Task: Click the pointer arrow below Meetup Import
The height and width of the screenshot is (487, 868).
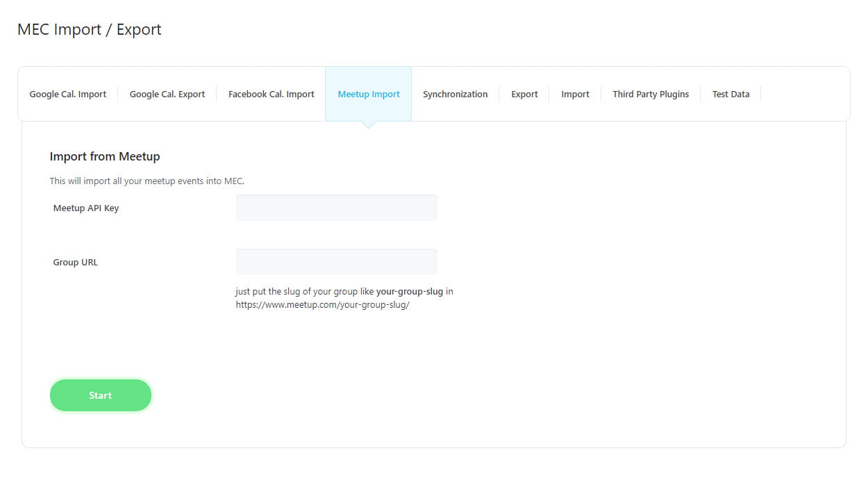Action: 369,125
